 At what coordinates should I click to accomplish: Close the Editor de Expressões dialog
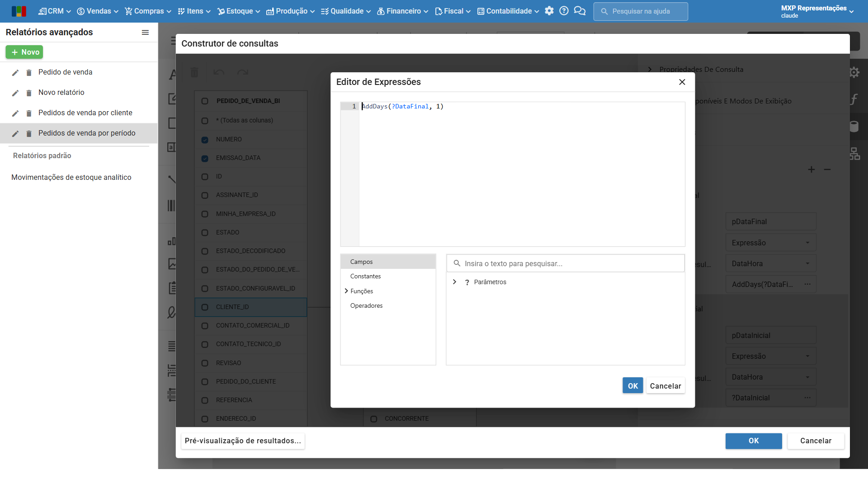click(x=682, y=82)
